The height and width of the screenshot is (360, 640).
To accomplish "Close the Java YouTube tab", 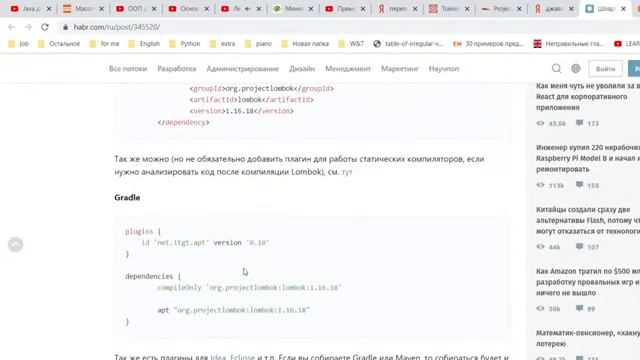I will click(x=49, y=9).
